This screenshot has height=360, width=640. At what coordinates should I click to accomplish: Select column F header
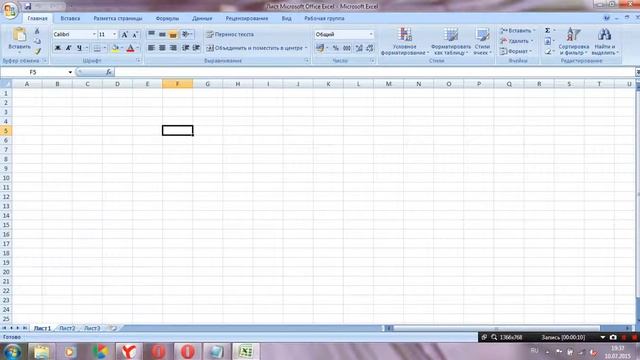click(x=178, y=84)
